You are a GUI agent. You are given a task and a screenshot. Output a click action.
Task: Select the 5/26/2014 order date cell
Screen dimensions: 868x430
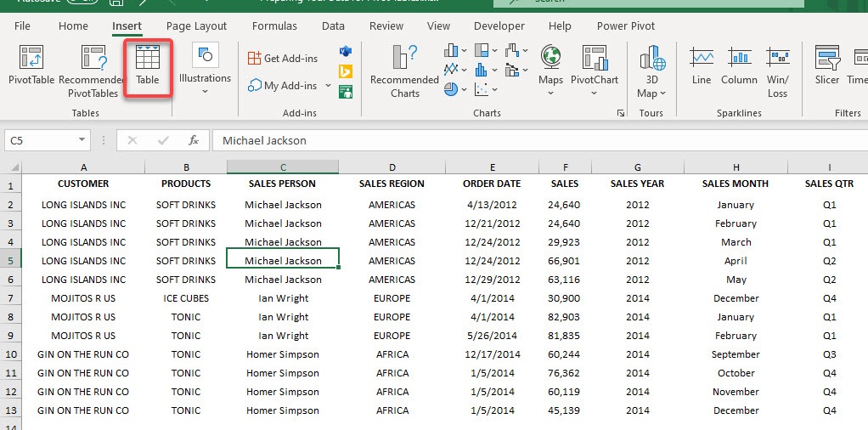click(492, 336)
